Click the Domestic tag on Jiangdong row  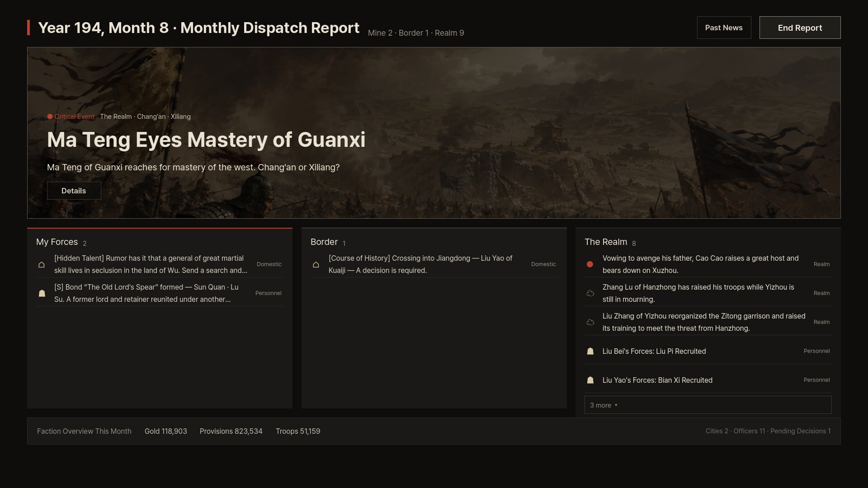543,264
